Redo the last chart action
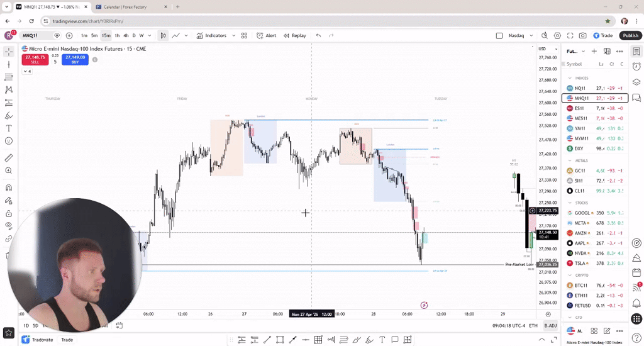This screenshot has height=346, width=644. [x=331, y=36]
